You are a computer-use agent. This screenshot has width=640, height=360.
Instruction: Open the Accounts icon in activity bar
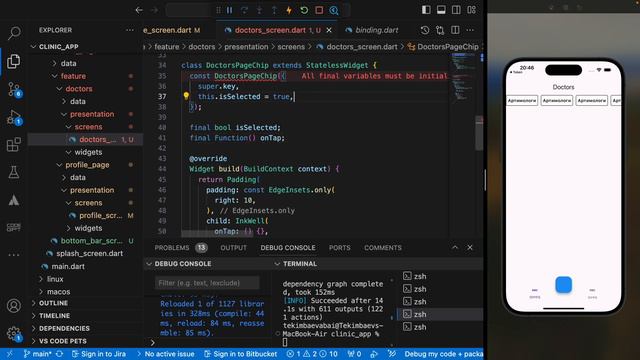click(x=14, y=305)
